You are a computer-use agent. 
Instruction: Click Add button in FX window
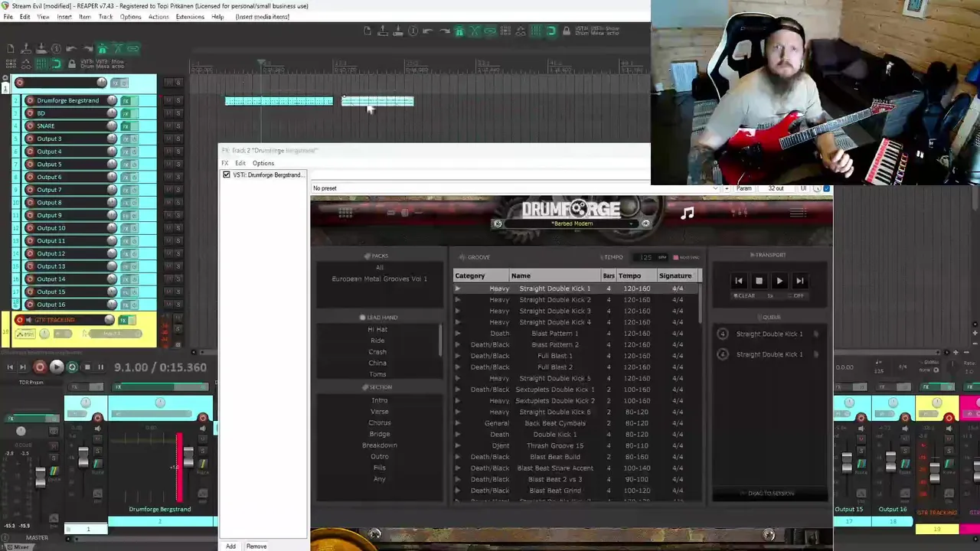pyautogui.click(x=230, y=546)
